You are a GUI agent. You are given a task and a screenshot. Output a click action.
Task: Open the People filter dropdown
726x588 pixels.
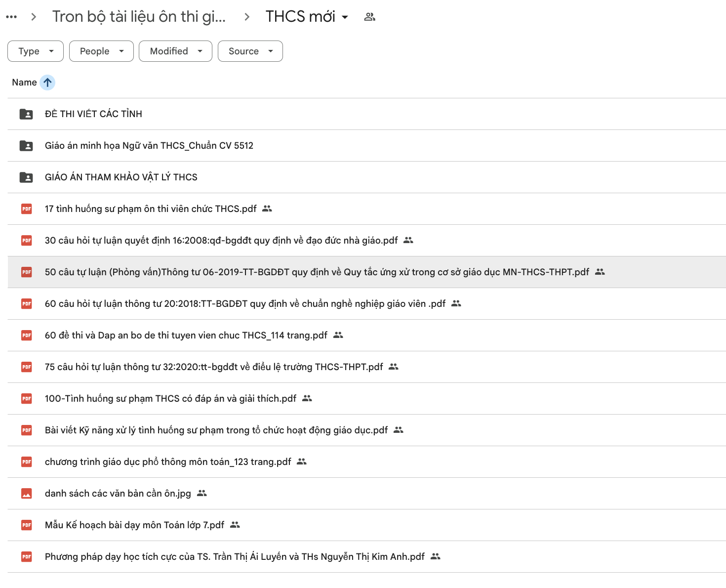click(101, 51)
